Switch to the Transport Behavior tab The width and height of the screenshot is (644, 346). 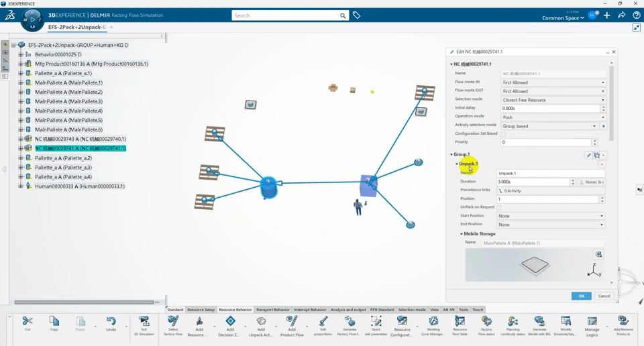point(273,310)
